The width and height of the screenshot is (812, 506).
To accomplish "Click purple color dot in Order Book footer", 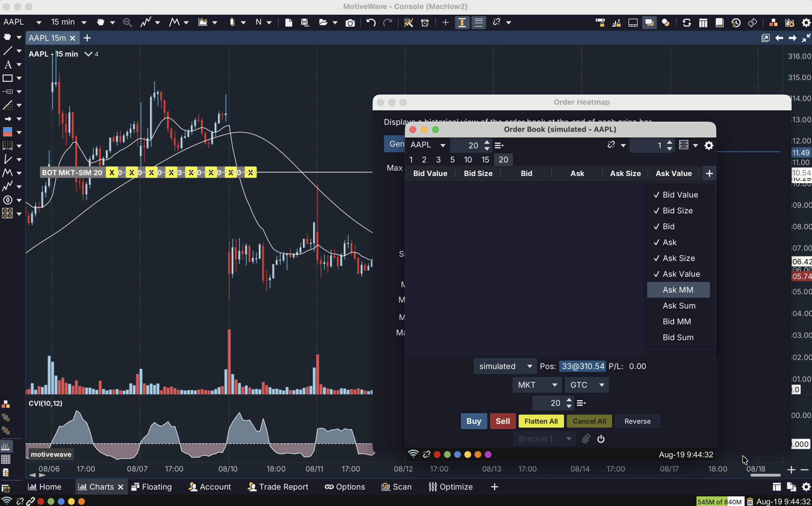I will [488, 454].
